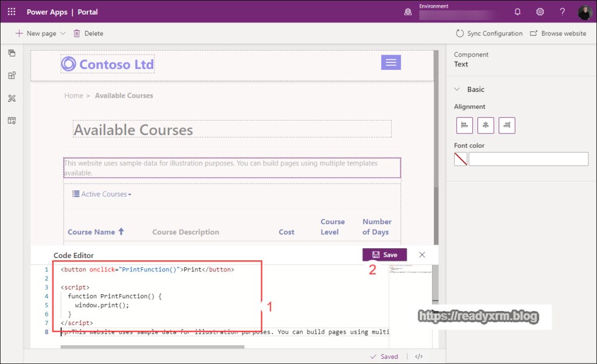
Task: Open the notifications bell
Action: click(x=518, y=12)
